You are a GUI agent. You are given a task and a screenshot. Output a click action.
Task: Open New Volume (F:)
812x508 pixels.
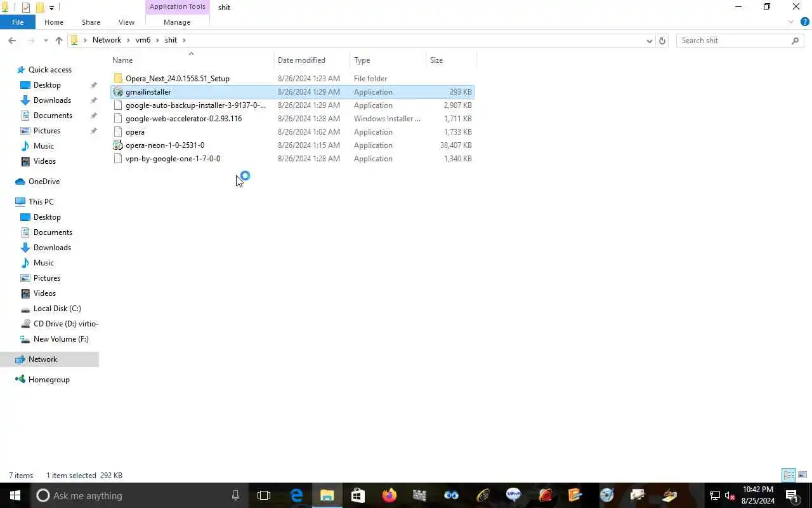click(x=61, y=339)
